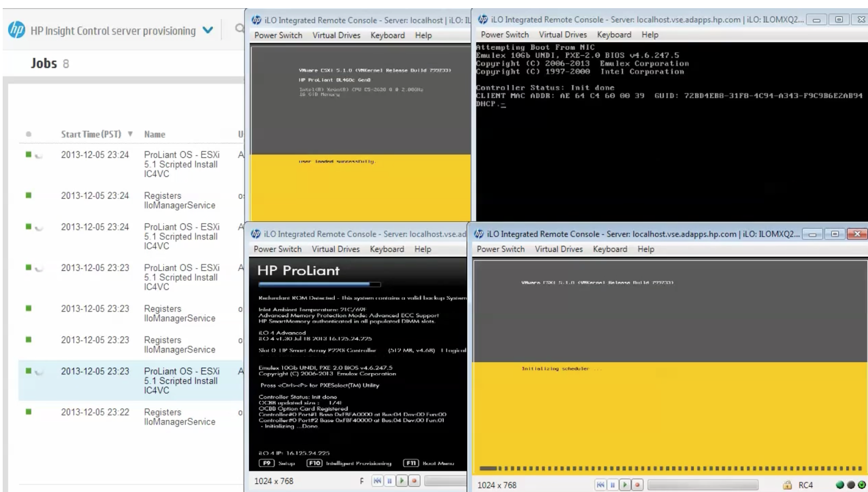Click the RC4 encryption label in the status bar

[806, 485]
